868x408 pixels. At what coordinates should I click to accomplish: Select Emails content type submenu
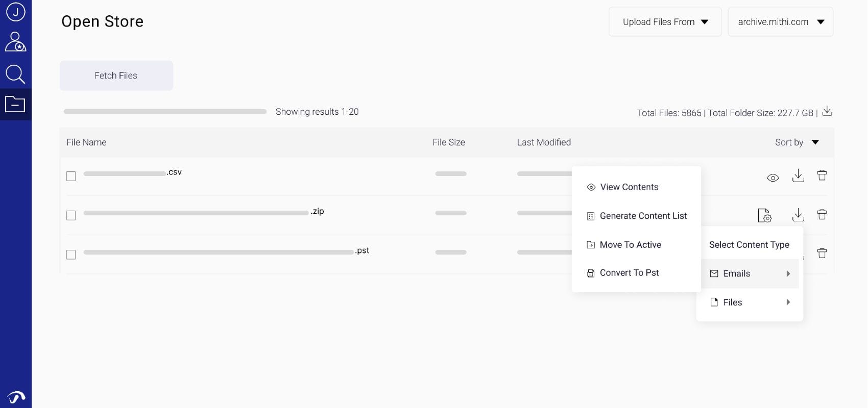pyautogui.click(x=749, y=274)
